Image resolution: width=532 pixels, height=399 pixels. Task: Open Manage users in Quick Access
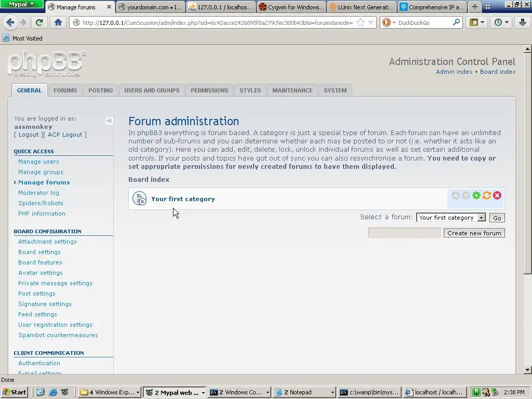click(38, 162)
